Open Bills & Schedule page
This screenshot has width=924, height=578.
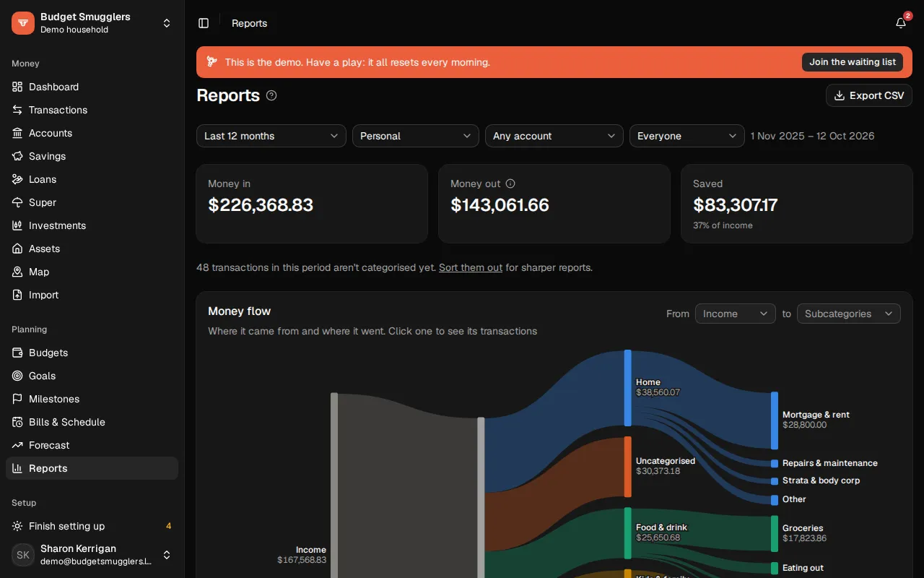[92, 422]
